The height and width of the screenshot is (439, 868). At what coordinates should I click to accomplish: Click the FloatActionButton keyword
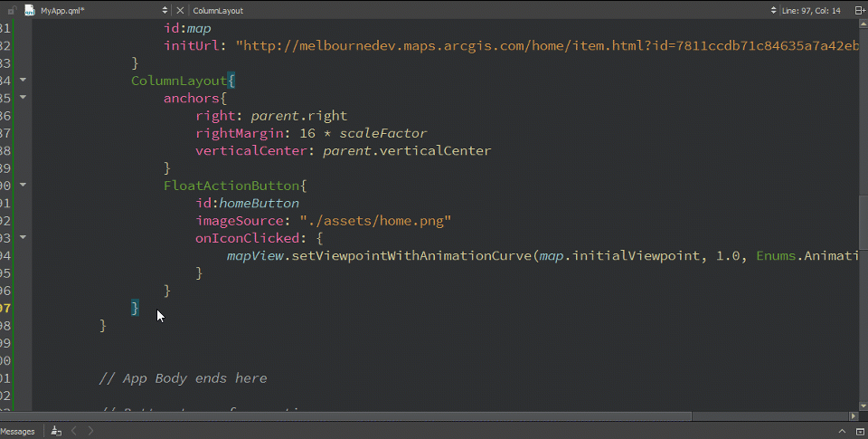(232, 186)
